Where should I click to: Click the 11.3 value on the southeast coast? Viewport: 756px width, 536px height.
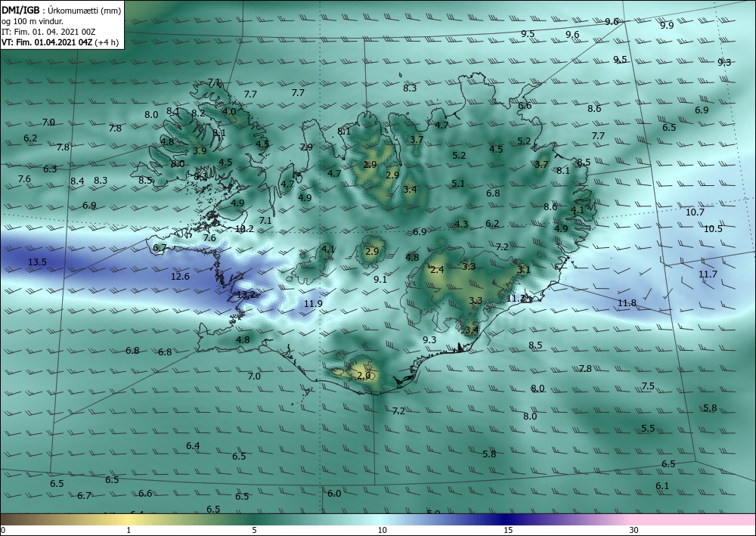point(516,299)
